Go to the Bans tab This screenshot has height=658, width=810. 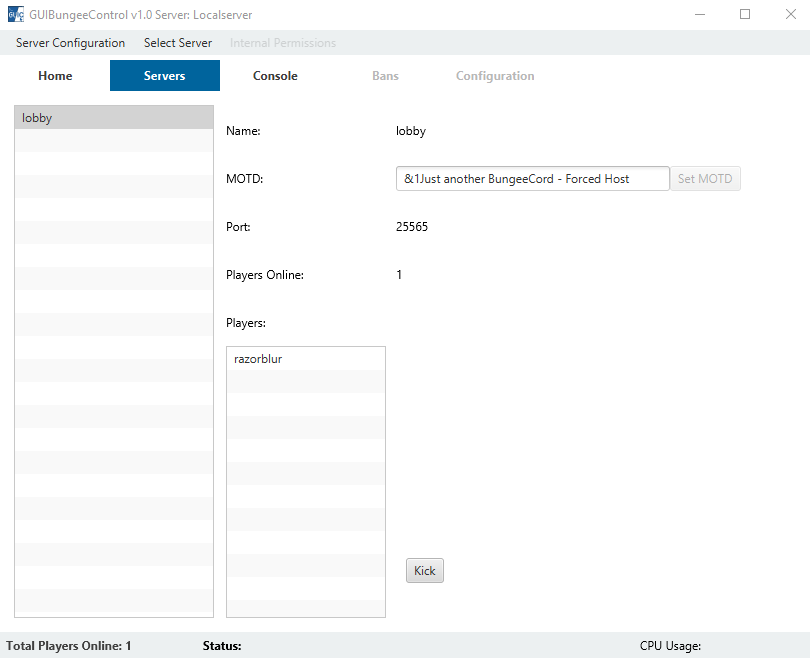tap(385, 76)
